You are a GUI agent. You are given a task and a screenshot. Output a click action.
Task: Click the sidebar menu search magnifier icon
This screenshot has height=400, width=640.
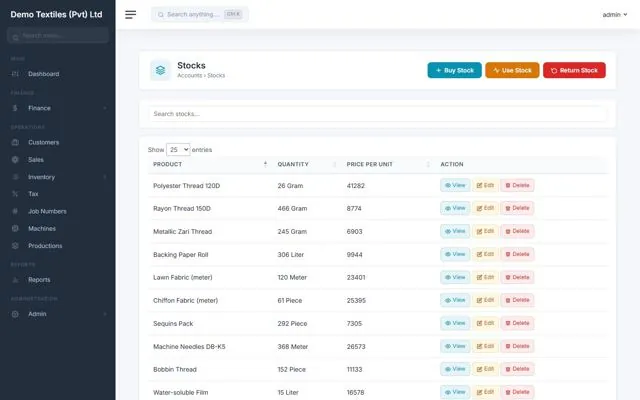[x=16, y=38]
